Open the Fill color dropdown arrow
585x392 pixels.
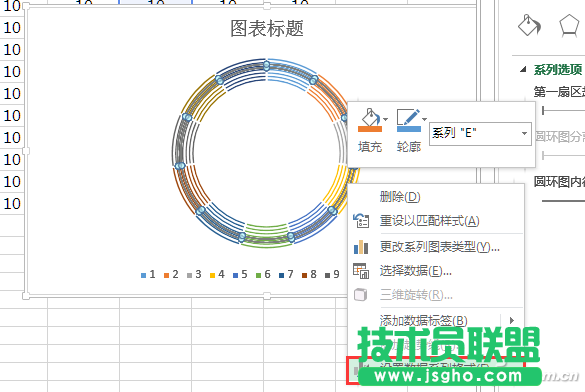point(386,119)
